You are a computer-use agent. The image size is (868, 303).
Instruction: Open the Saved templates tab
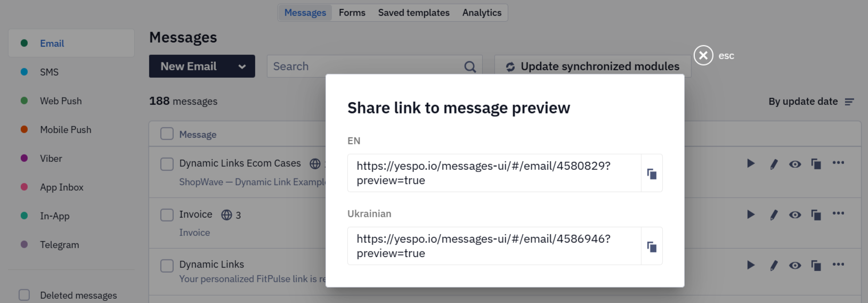coord(414,13)
